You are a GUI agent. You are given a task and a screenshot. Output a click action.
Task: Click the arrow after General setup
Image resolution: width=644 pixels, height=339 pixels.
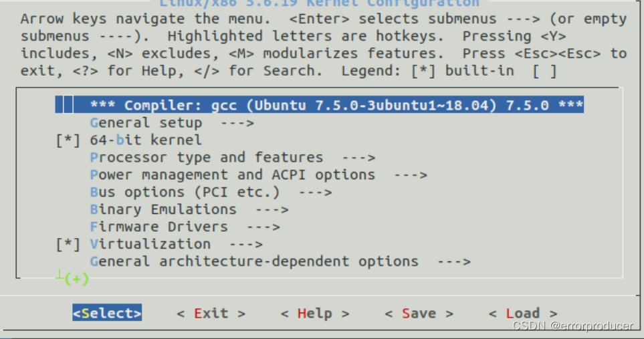point(237,123)
